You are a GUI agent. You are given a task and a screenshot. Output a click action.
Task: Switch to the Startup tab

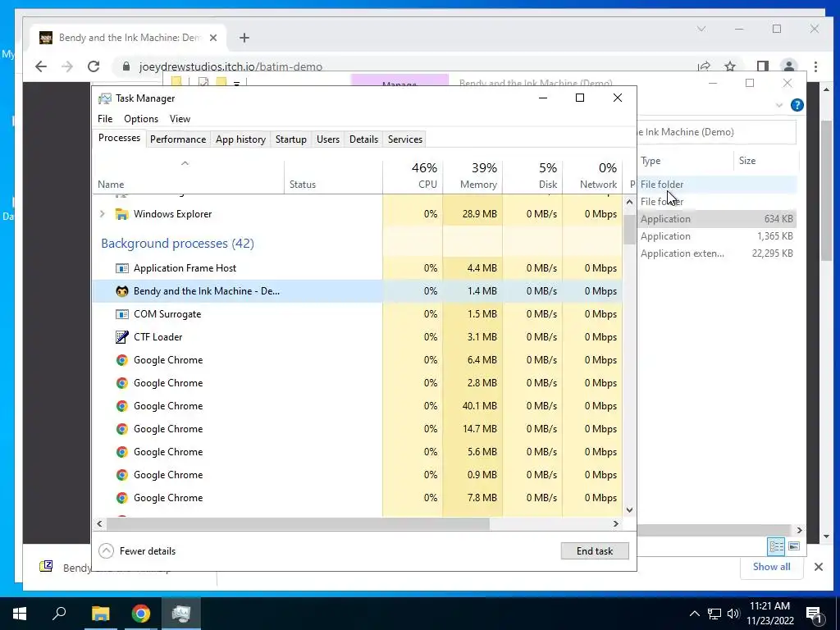click(x=291, y=139)
